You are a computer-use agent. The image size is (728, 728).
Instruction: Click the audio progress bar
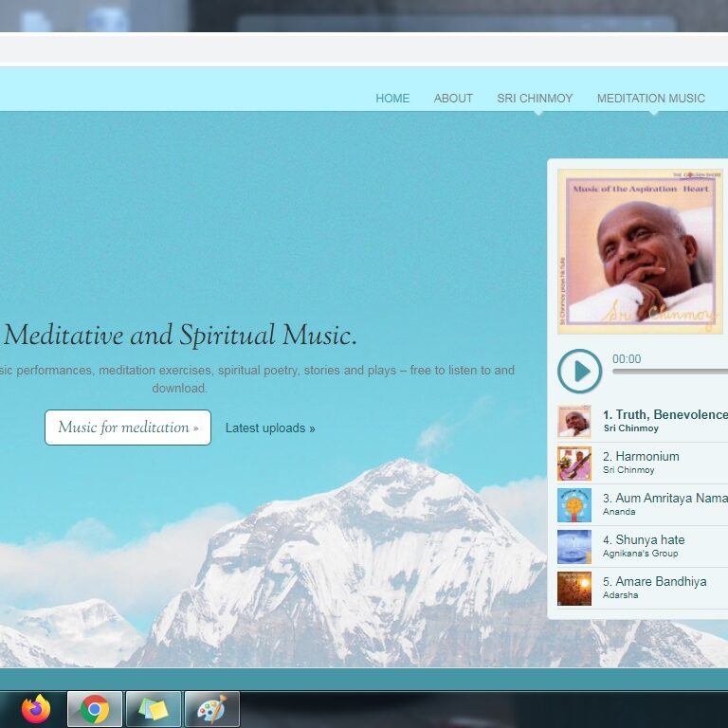click(669, 372)
